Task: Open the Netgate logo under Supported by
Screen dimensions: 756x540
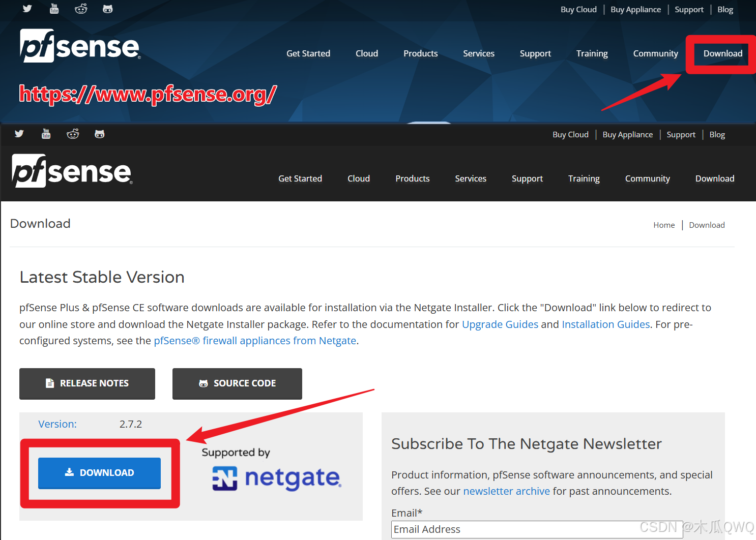Action: 277,478
